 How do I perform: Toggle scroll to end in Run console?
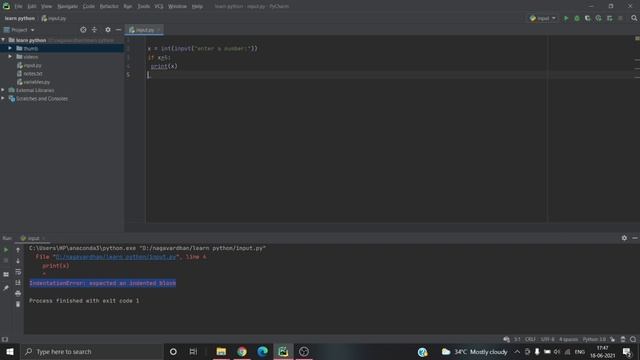pos(18,282)
